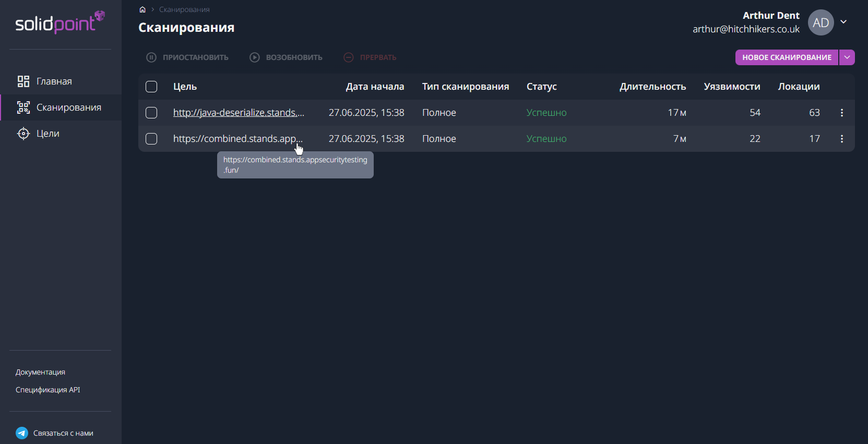Open the Спецификация API link
This screenshot has height=444, width=868.
[x=48, y=390]
